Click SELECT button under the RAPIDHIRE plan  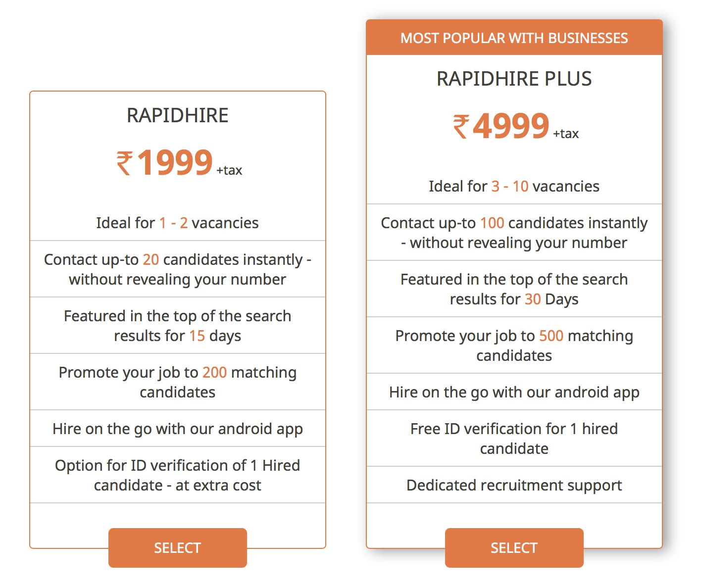click(x=177, y=547)
